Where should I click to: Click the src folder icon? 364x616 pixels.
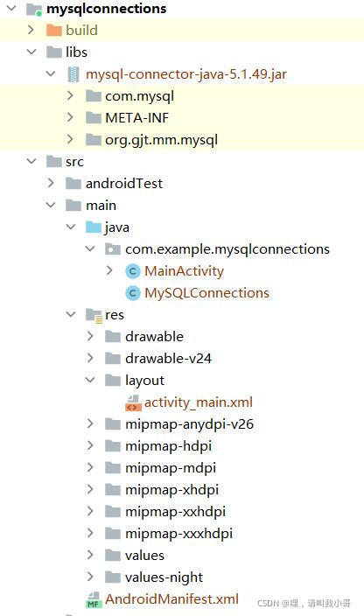tap(54, 162)
